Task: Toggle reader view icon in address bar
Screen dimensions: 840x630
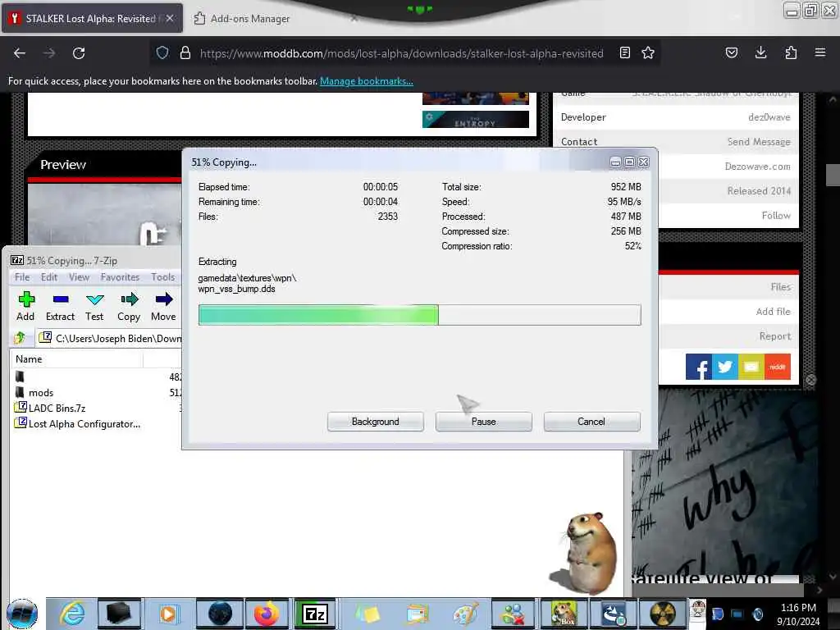Action: coord(624,53)
